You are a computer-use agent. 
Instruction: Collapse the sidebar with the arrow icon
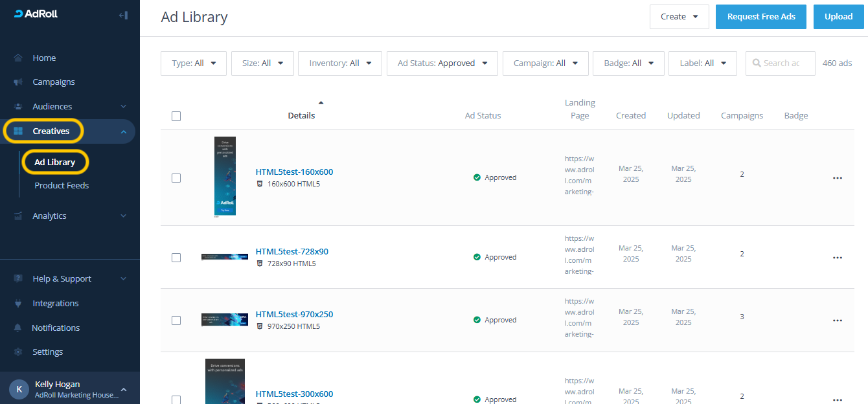pyautogui.click(x=123, y=15)
